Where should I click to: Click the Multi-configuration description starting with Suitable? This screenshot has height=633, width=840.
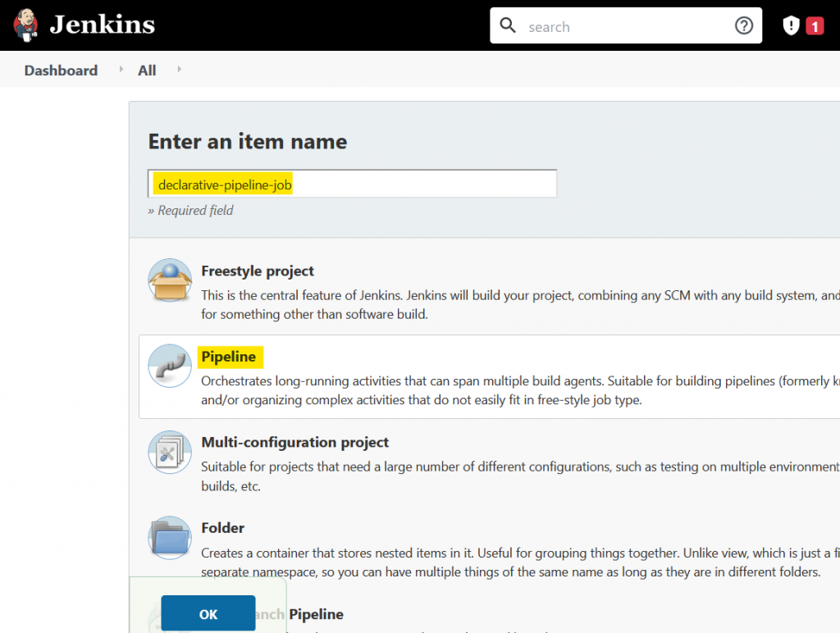coord(520,476)
